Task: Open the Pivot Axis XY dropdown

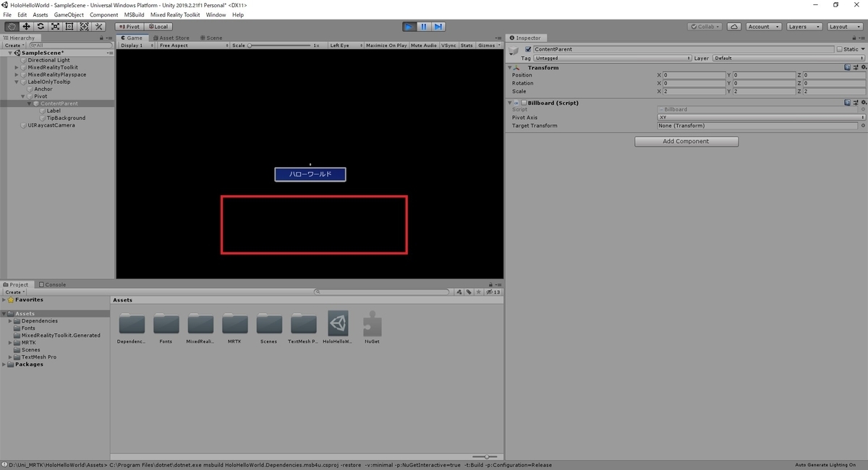Action: (x=762, y=117)
